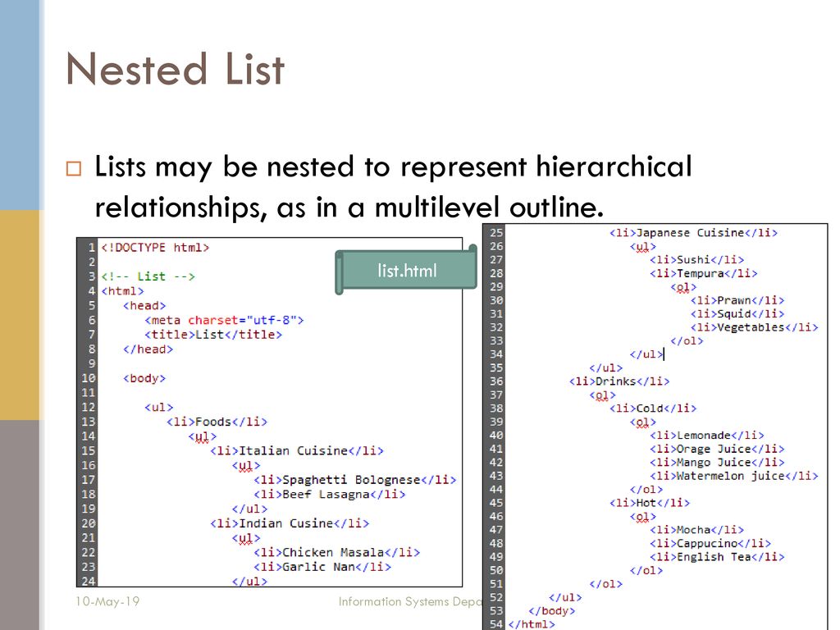Click the text "Lists may be nested to represent hierarchical"
This screenshot has width=840, height=630.
[393, 167]
